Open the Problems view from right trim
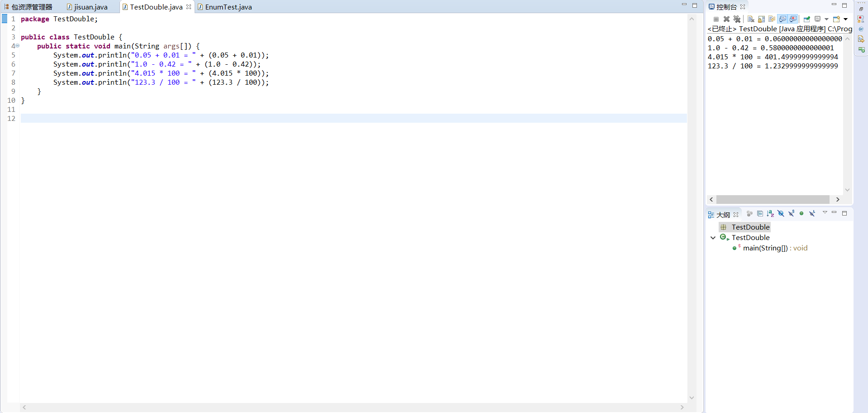The height and width of the screenshot is (413, 868). click(x=861, y=19)
